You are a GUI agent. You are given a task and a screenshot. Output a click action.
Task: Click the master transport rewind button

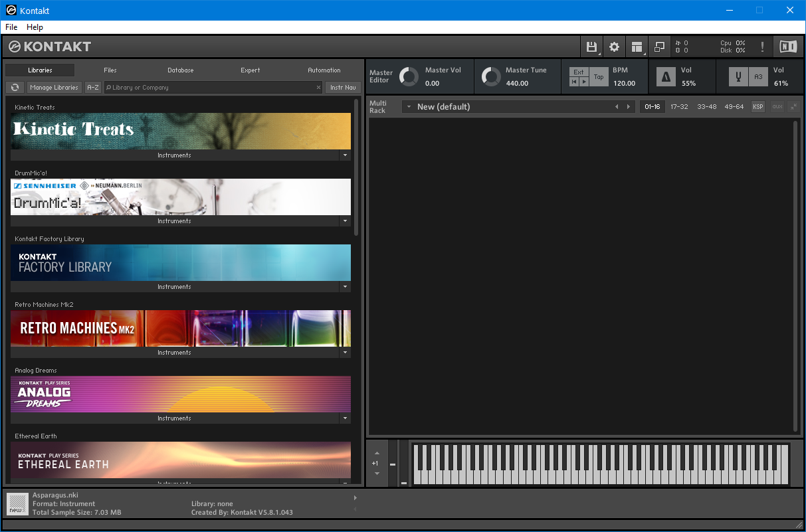[574, 82]
